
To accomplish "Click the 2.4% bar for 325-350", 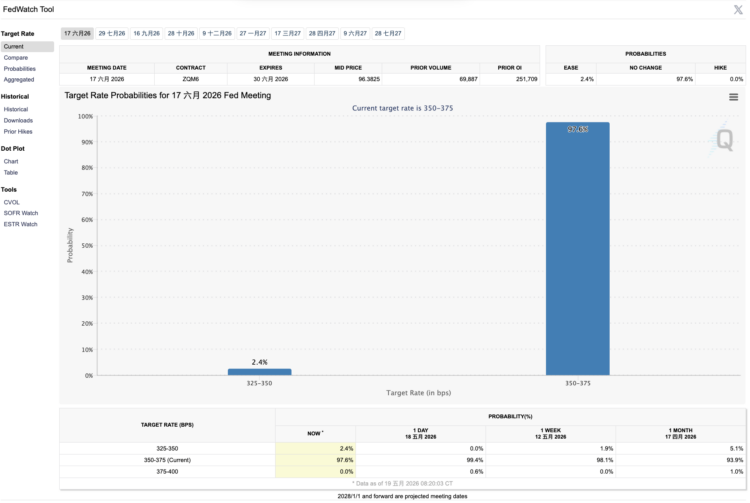I will point(260,372).
